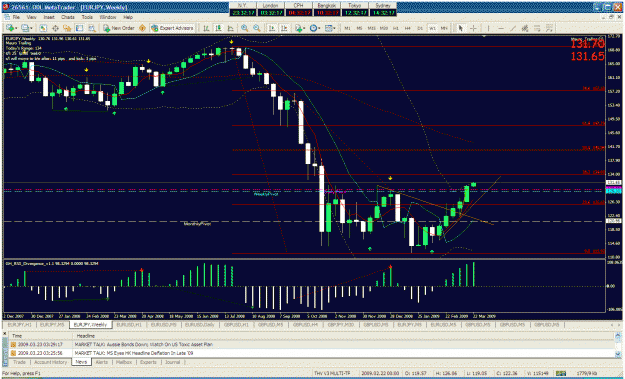625x379 pixels.
Task: Select the Horizontal Line drawing tool
Action: pos(501,28)
